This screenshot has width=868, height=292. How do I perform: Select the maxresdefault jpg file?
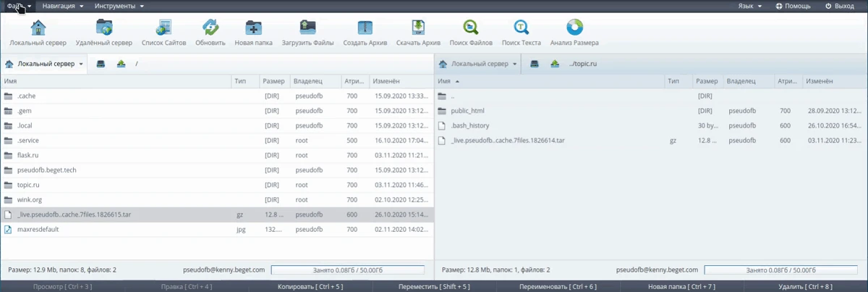coord(38,230)
